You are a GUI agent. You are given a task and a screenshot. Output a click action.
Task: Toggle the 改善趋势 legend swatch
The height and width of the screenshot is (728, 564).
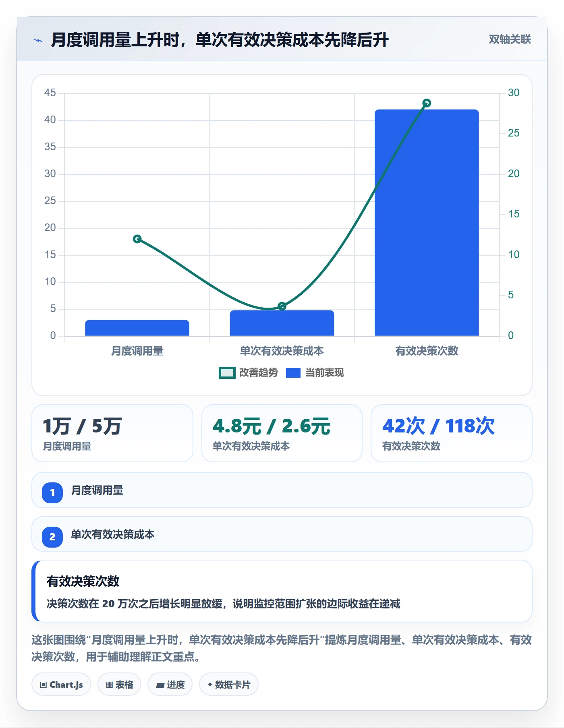227,373
